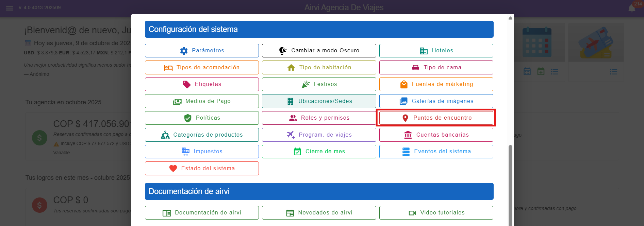This screenshot has height=226, width=644.
Task: Open the hamburger menu in top bar
Action: pos(10,8)
